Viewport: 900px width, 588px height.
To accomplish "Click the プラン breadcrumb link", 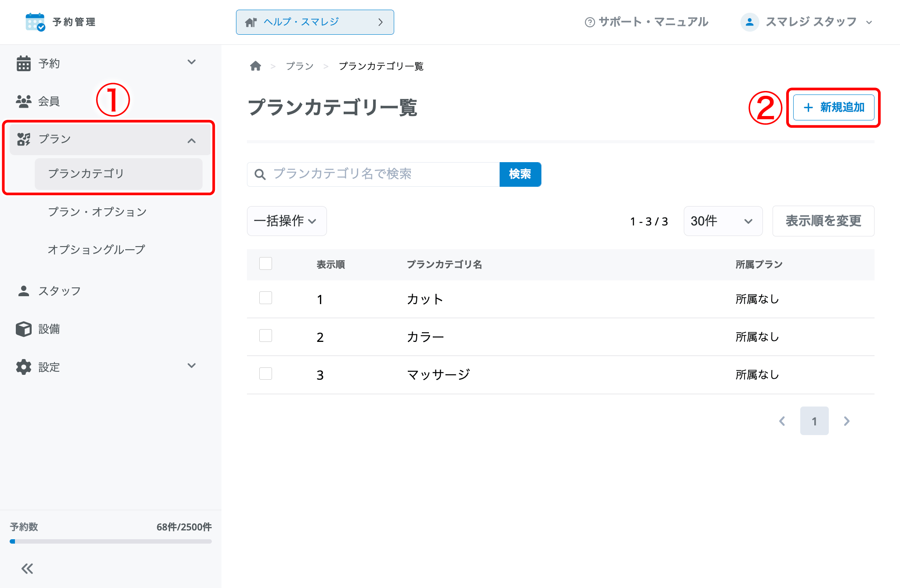I will click(x=300, y=66).
